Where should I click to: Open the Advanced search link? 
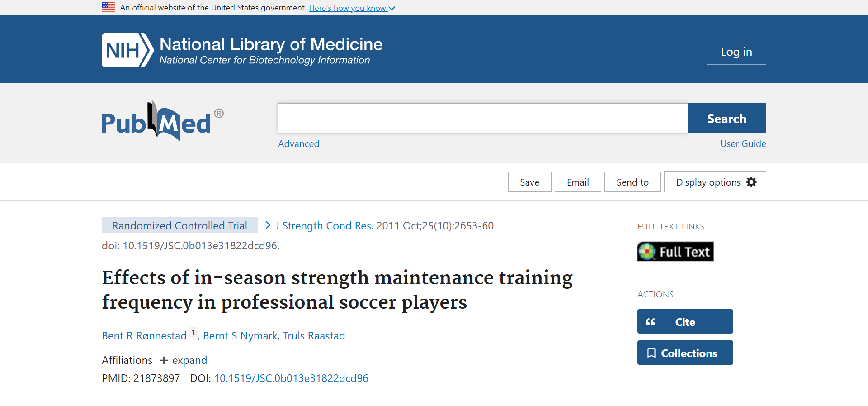coord(298,144)
